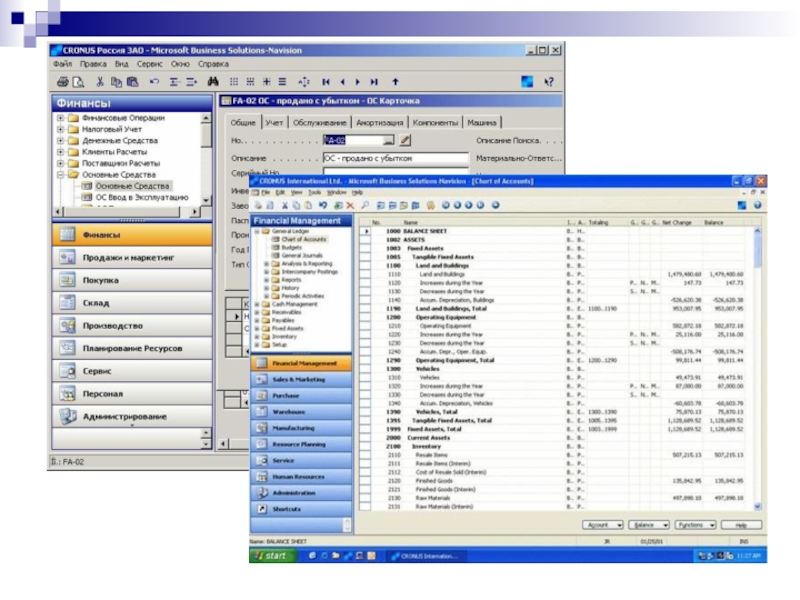Open Print Preview in Russian Navision toolbar

(78, 82)
